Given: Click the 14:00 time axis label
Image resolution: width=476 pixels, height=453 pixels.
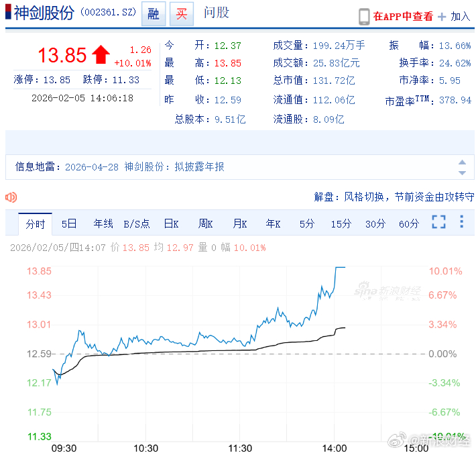Looking at the screenshot, I should pos(335,448).
